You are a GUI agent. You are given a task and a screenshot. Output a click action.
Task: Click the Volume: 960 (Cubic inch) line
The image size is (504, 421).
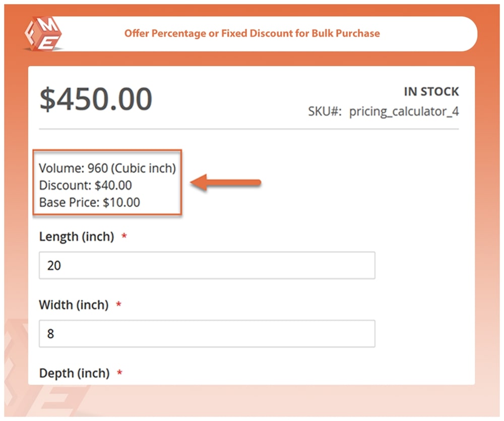click(x=107, y=168)
